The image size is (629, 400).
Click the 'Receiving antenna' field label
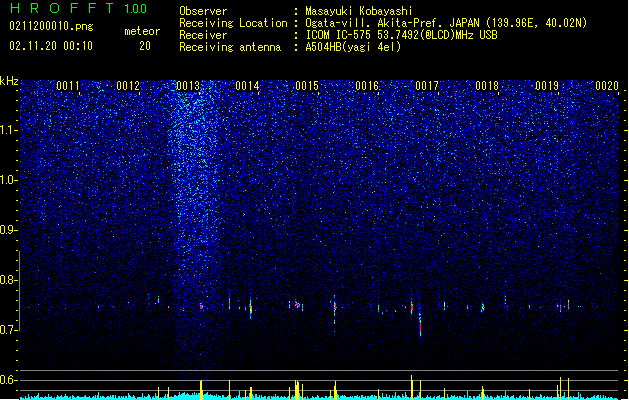click(230, 47)
